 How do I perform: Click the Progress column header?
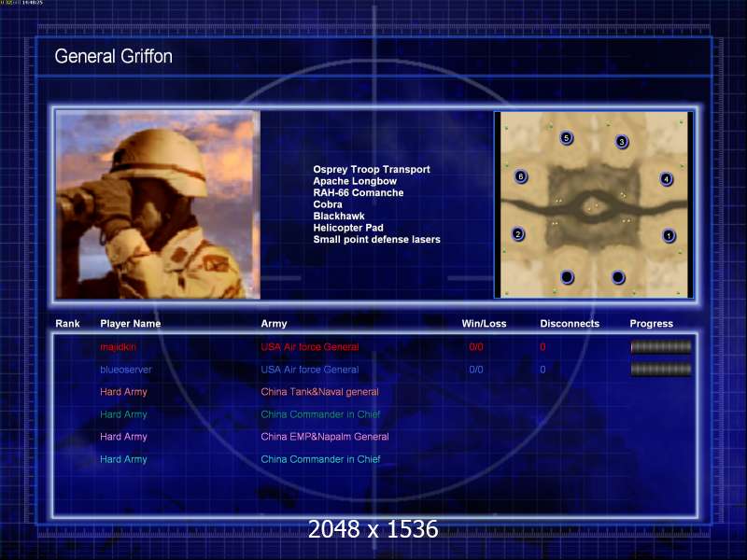click(x=651, y=324)
